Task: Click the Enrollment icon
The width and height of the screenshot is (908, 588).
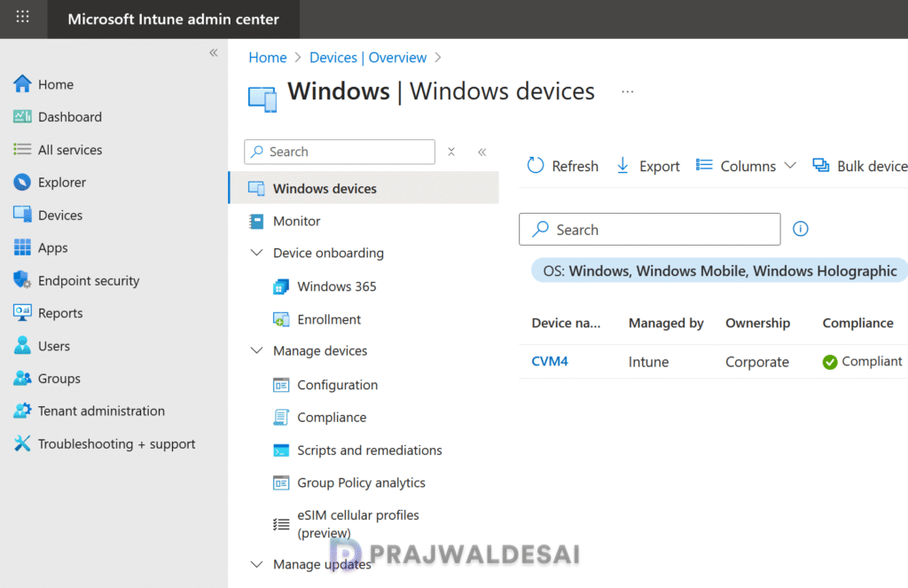Action: tap(281, 320)
